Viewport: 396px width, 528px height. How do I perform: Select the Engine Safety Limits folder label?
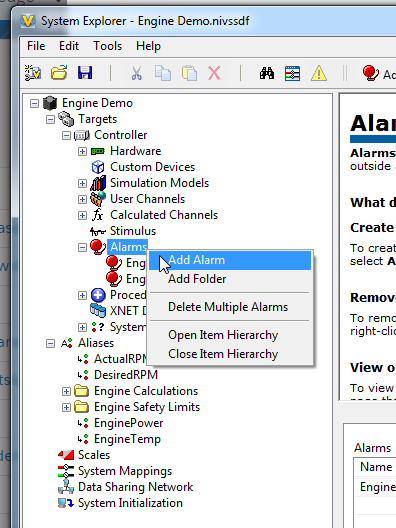147,407
